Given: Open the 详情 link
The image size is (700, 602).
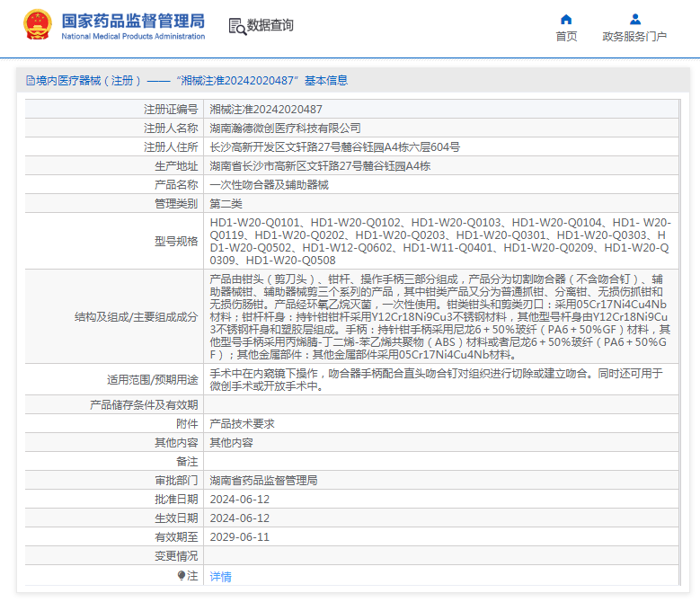Looking at the screenshot, I should [220, 576].
